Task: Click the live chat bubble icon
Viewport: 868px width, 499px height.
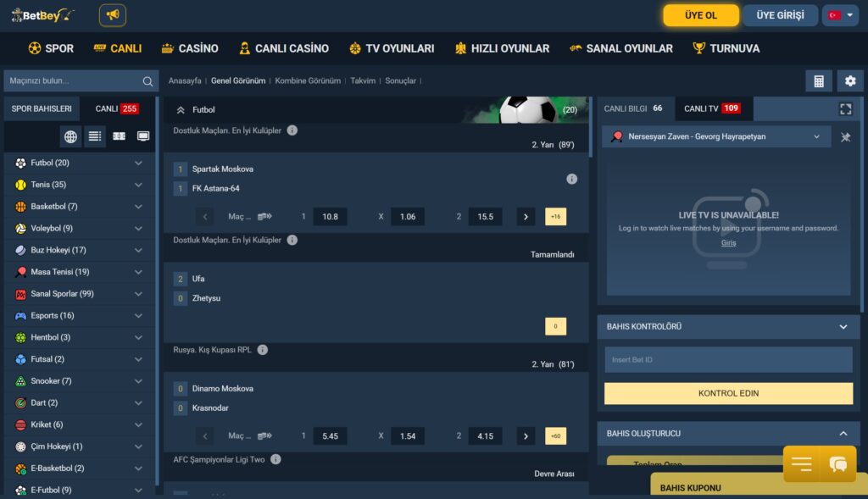Action: (x=838, y=464)
